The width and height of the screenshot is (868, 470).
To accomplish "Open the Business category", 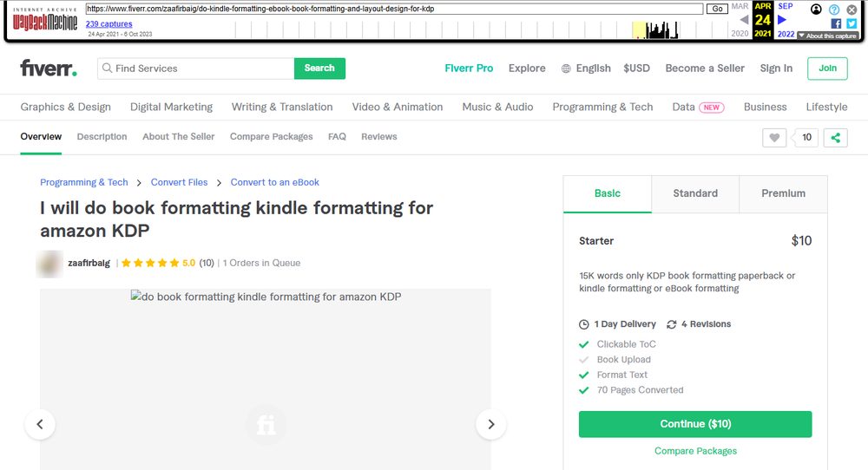I will click(x=765, y=107).
